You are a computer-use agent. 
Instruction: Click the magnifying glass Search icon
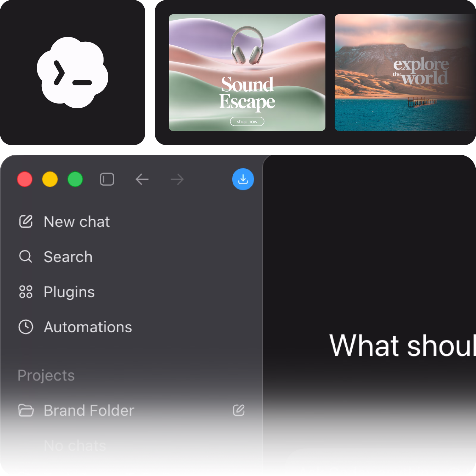(26, 256)
